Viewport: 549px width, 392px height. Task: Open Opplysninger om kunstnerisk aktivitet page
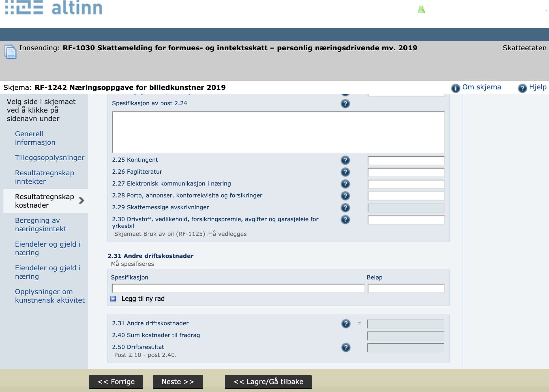50,296
